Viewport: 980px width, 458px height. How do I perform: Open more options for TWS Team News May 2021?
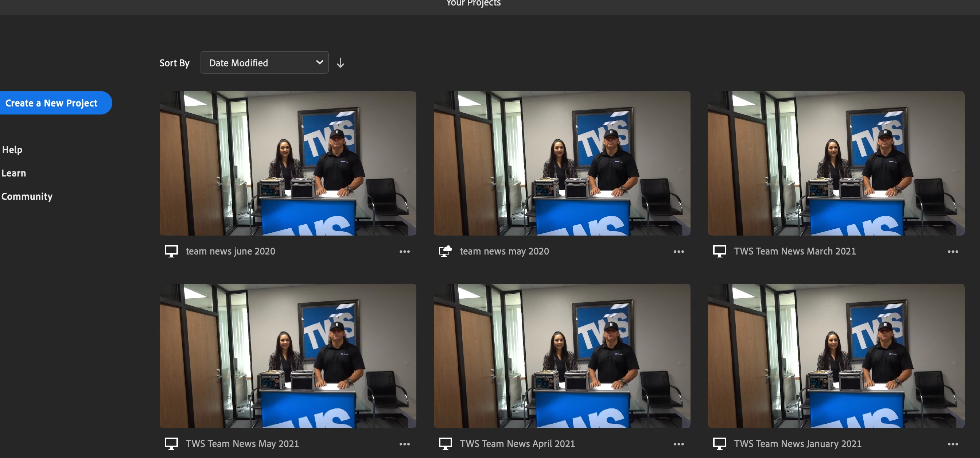(404, 444)
